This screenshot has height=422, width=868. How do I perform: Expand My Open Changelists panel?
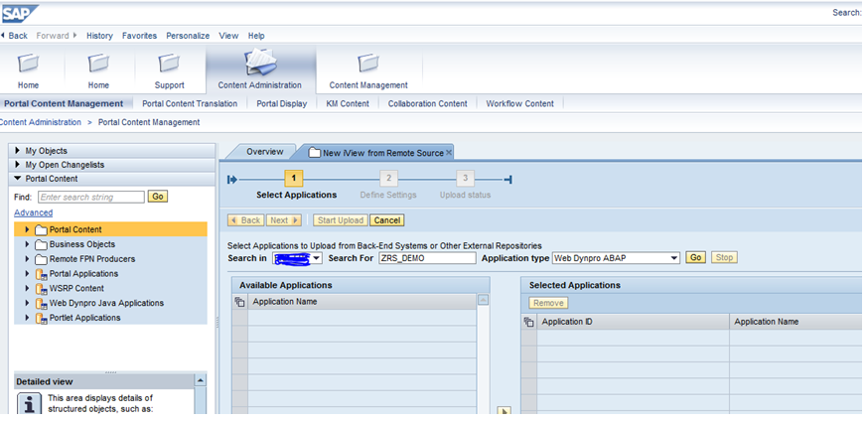click(17, 165)
